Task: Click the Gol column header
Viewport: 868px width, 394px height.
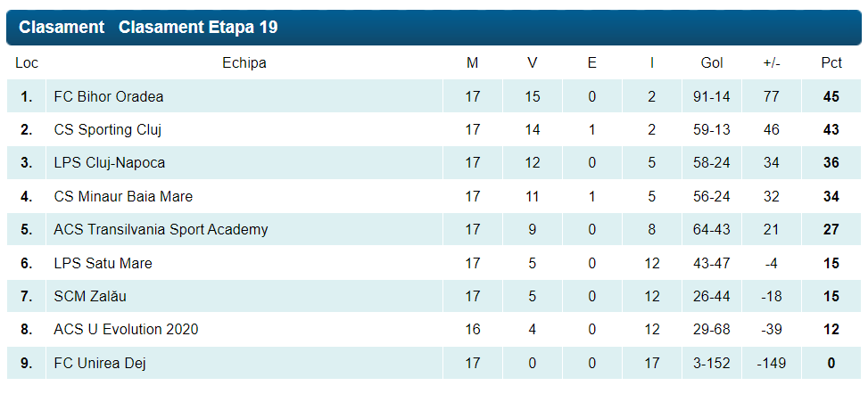Action: pos(712,63)
